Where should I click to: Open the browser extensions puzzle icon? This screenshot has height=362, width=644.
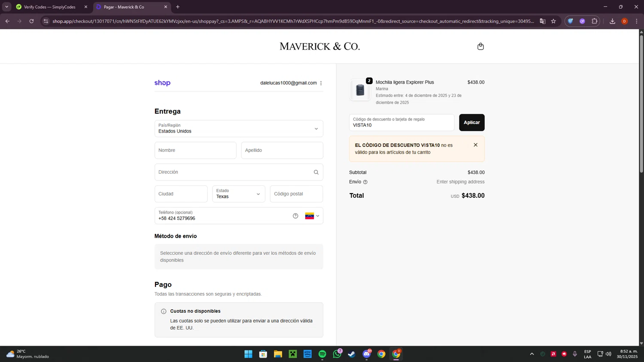(594, 21)
